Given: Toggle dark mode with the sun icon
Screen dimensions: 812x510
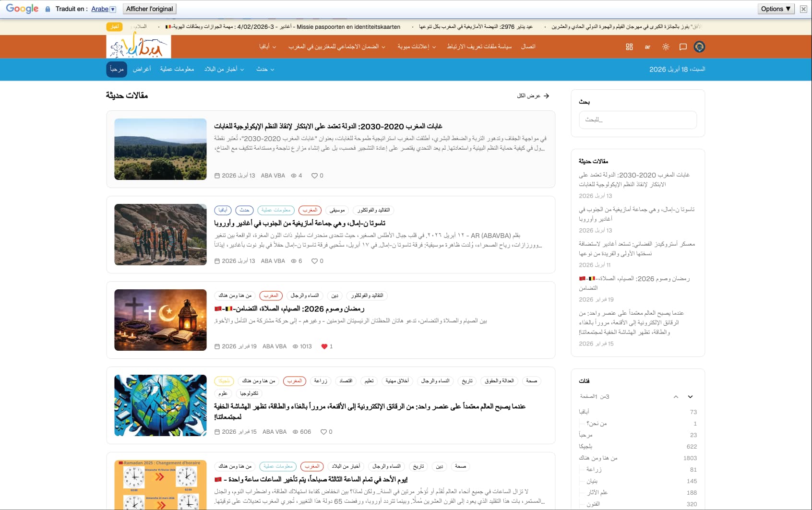Looking at the screenshot, I should click(666, 47).
